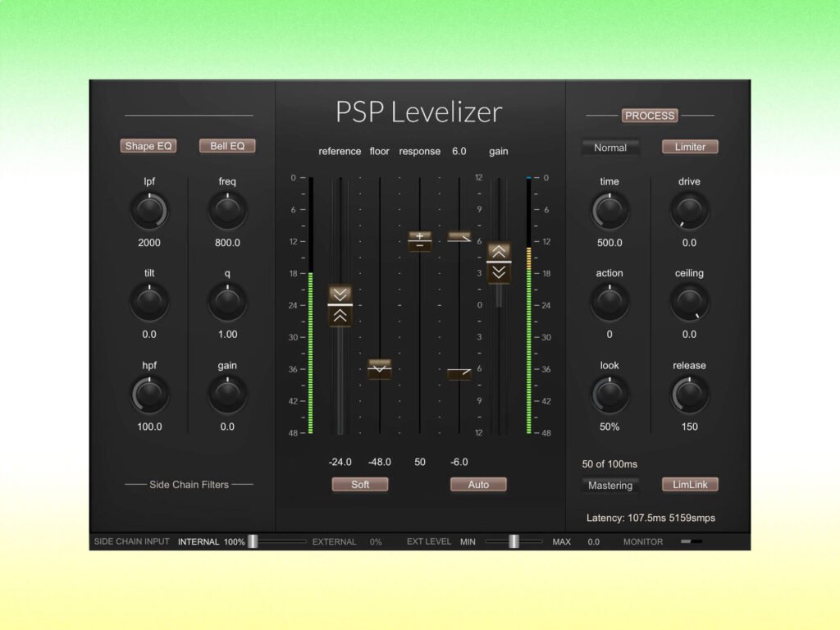
Task: Click the ceiling knob
Action: tap(689, 303)
